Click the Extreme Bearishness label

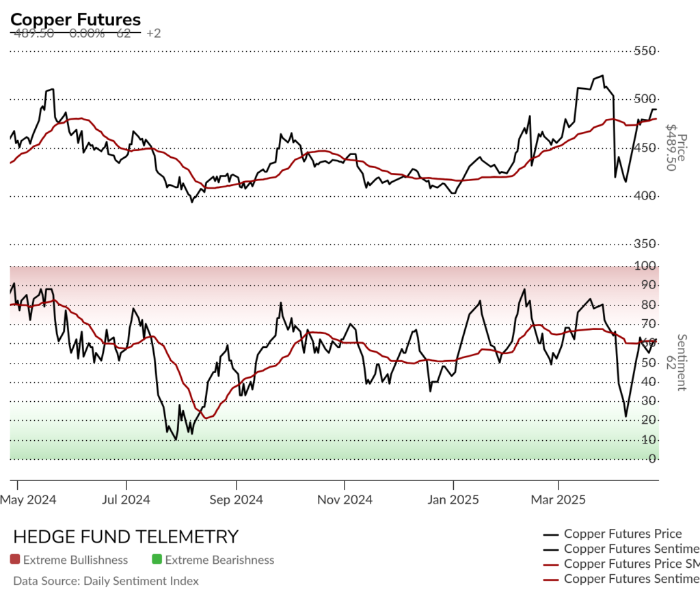click(219, 560)
